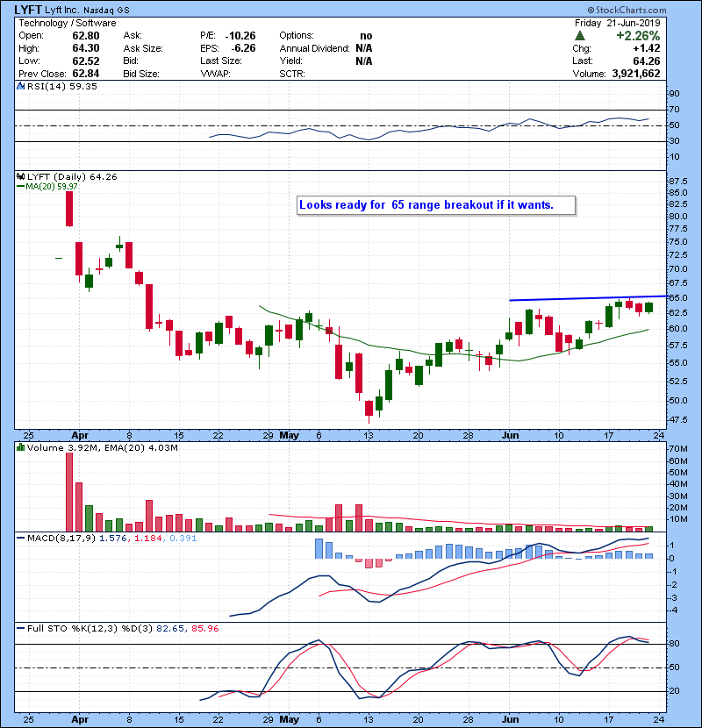Click the RSI(14) 59.35 legend text
Image resolution: width=702 pixels, height=728 pixels.
(x=62, y=86)
